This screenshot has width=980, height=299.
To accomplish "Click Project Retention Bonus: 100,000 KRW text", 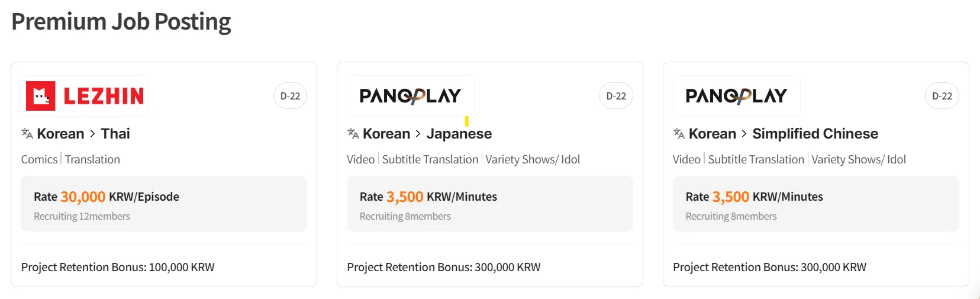I will (118, 267).
